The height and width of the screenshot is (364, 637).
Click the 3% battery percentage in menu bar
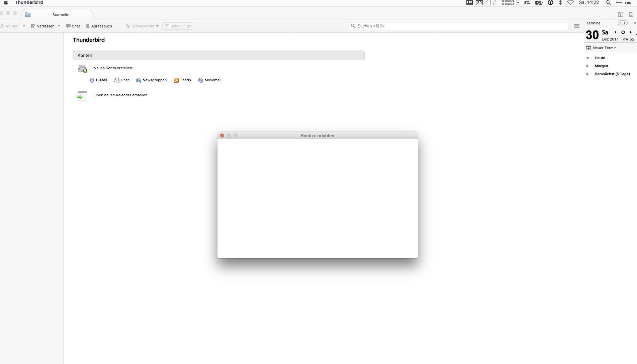(x=527, y=2)
